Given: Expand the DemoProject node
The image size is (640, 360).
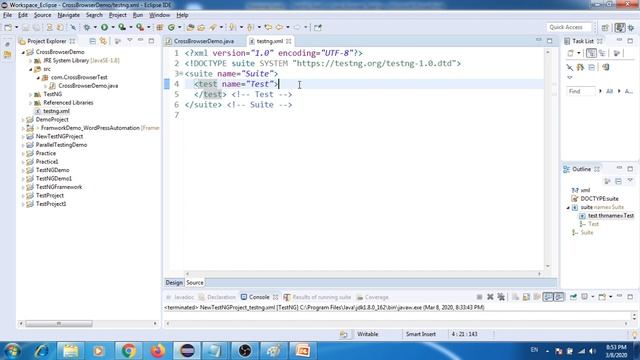Looking at the screenshot, I should click(23, 120).
